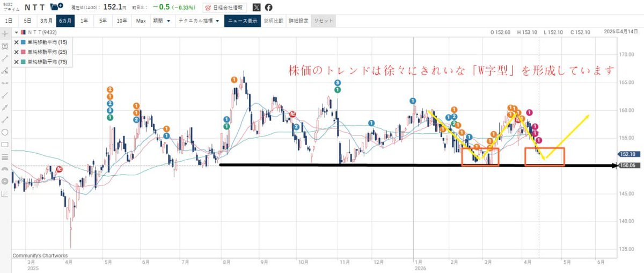Click the H 153.10 high price readout

pyautogui.click(x=528, y=32)
